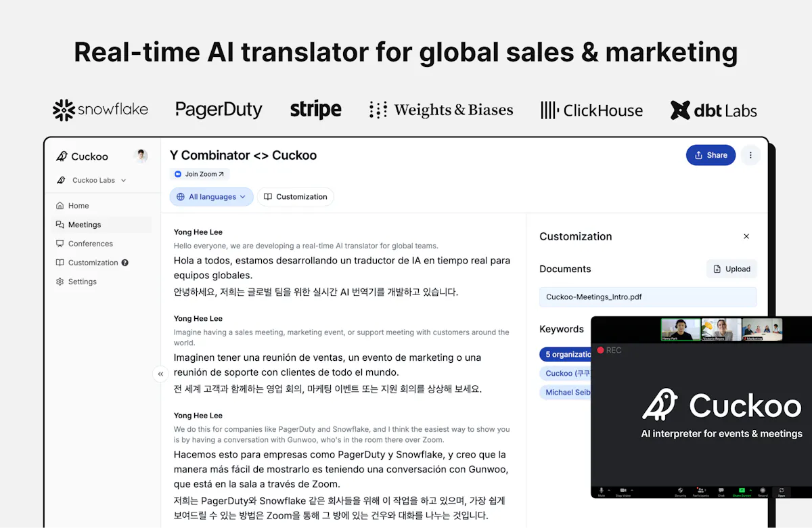Select Victoria Reyes's video thumbnail

click(721, 329)
